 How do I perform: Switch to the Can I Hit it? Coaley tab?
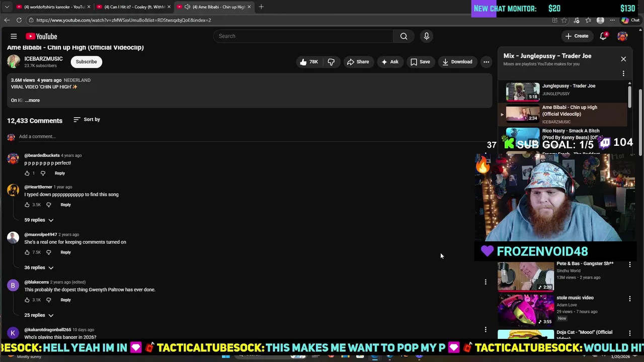133,7
